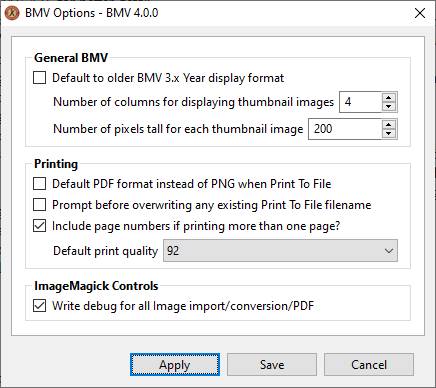Uncheck include page numbers option
This screenshot has width=436, height=388.
(x=39, y=226)
